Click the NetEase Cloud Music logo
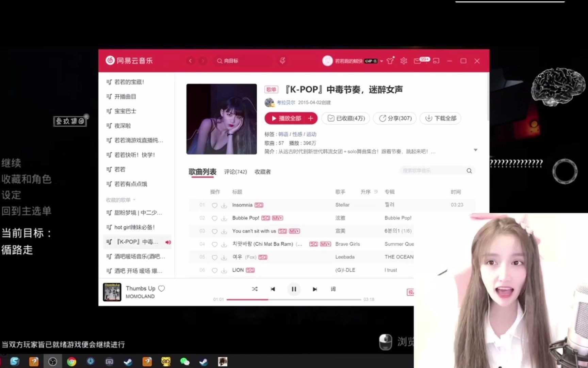588x368 pixels. pos(129,61)
